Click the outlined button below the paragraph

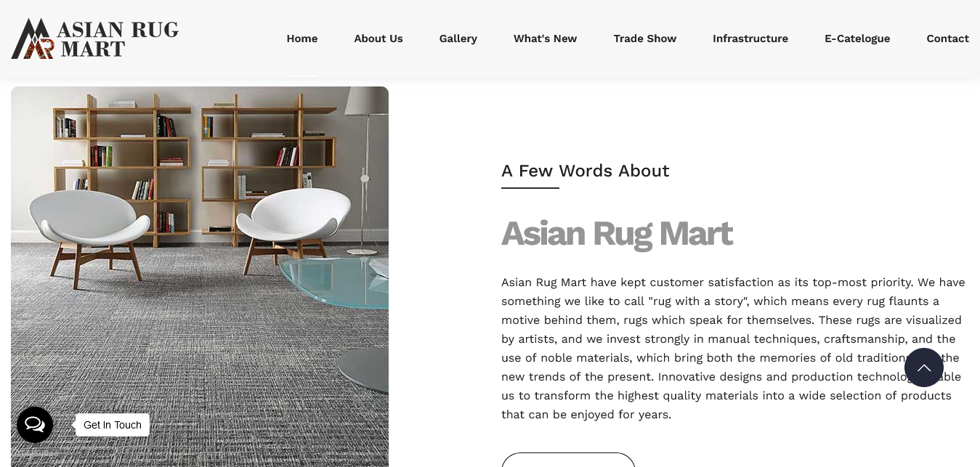568,460
